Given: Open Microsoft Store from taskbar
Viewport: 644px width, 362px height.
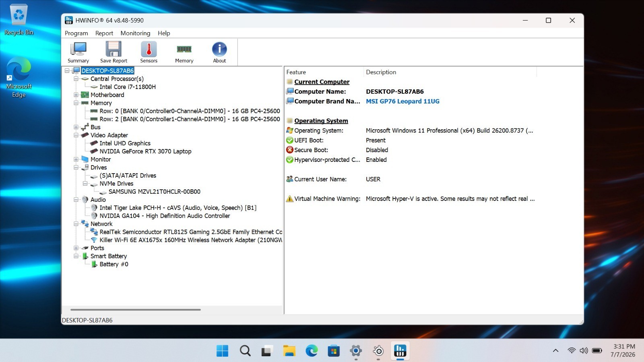Looking at the screenshot, I should coord(333,351).
